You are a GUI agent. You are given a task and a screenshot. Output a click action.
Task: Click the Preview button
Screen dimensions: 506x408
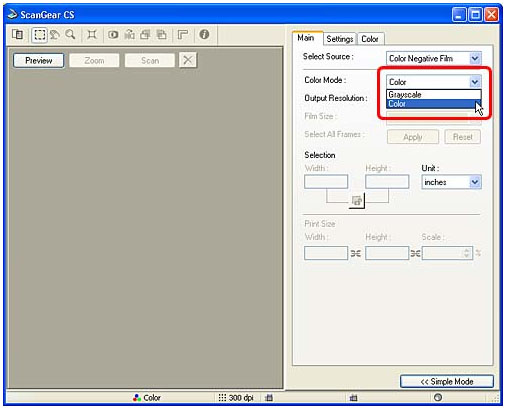click(x=39, y=61)
